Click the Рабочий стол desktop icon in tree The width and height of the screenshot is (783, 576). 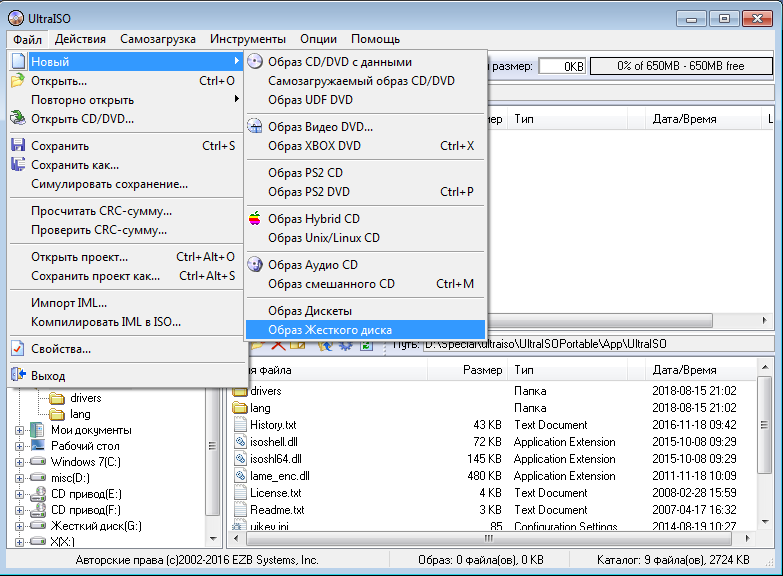pyautogui.click(x=38, y=445)
